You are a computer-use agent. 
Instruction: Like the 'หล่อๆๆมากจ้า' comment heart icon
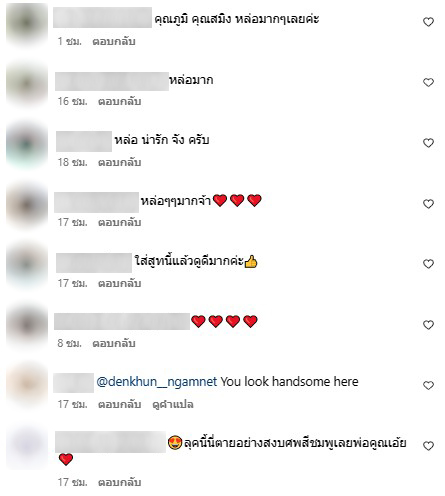(x=428, y=204)
